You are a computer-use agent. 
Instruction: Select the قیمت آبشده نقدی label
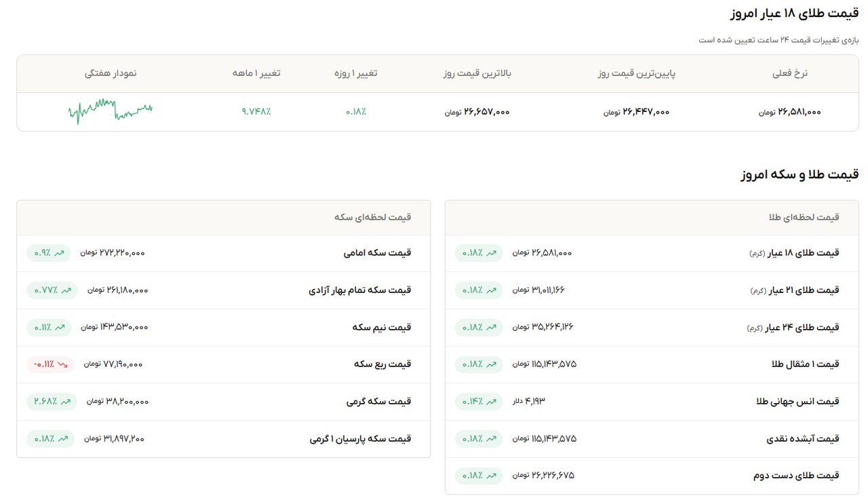click(x=802, y=438)
